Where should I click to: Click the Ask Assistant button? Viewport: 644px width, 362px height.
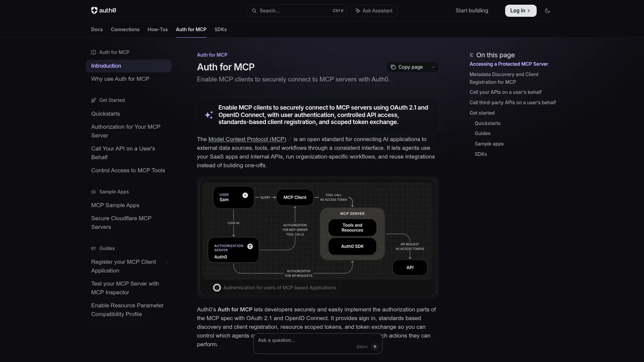point(374,11)
